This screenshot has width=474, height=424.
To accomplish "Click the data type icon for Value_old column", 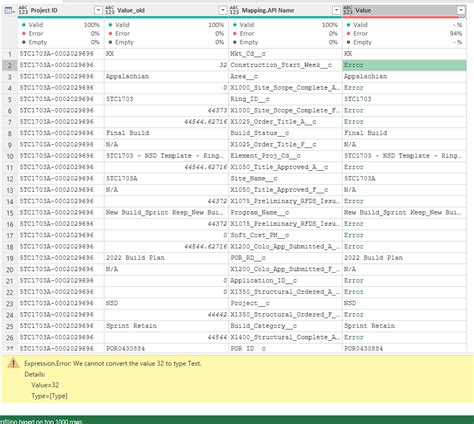I will click(110, 10).
